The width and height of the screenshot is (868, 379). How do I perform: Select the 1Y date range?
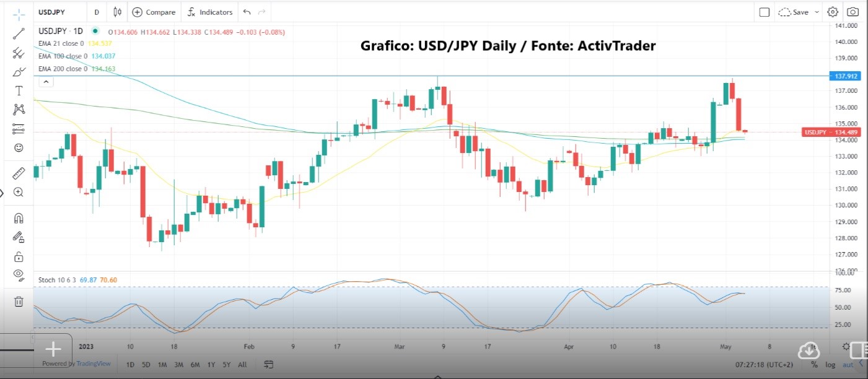click(211, 365)
